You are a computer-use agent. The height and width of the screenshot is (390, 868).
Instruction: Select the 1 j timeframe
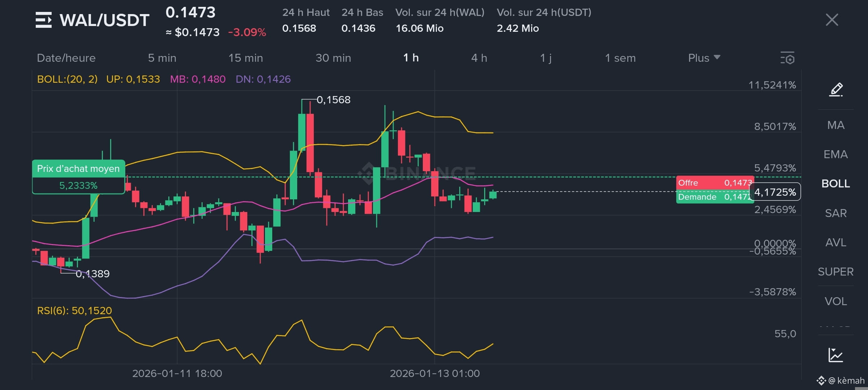point(546,58)
